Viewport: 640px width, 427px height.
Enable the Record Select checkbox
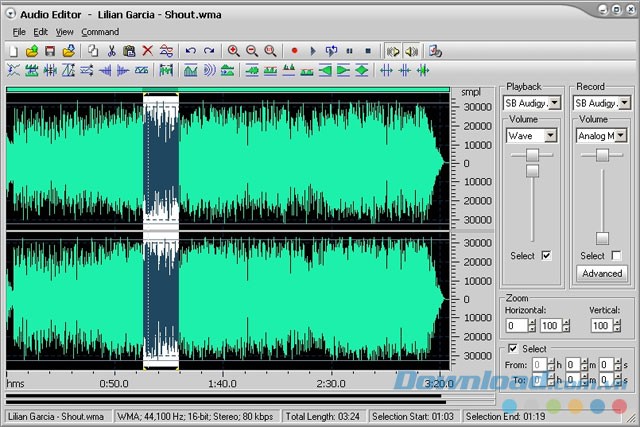[616, 256]
